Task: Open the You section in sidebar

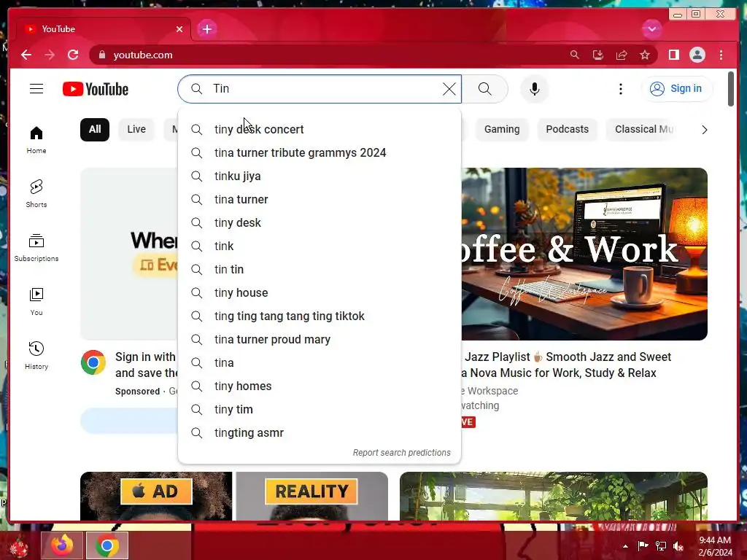Action: pyautogui.click(x=36, y=301)
